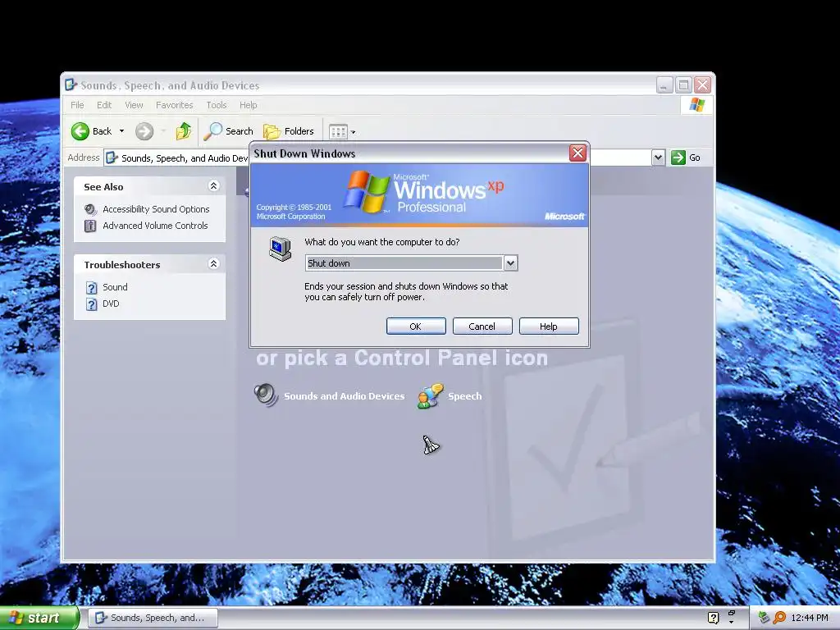Click the DVD troubleshooter question icon
Screen dimensions: 840x630
[x=92, y=304]
